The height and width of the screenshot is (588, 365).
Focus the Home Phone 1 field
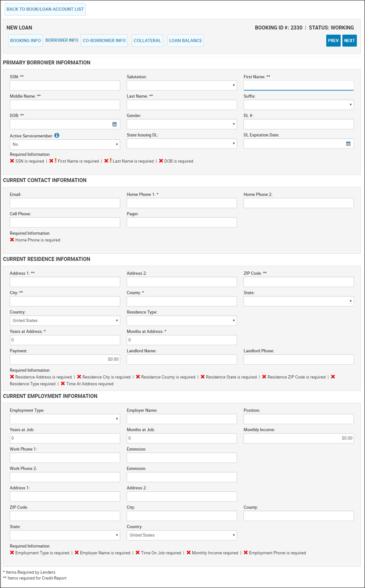(x=182, y=203)
